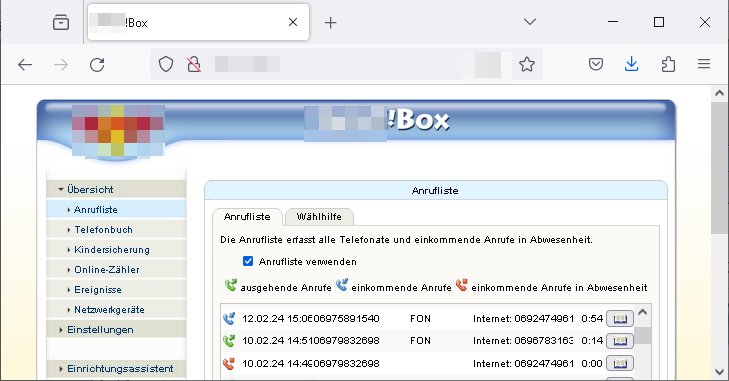Image resolution: width=729 pixels, height=381 pixels.
Task: Click the Anrufliste panel title
Action: click(435, 191)
